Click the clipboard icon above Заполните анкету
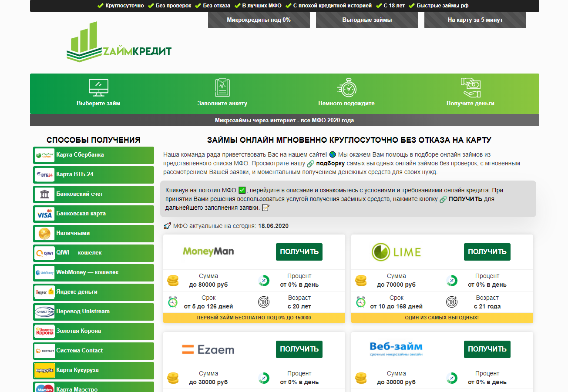The width and height of the screenshot is (568, 392). (x=222, y=87)
